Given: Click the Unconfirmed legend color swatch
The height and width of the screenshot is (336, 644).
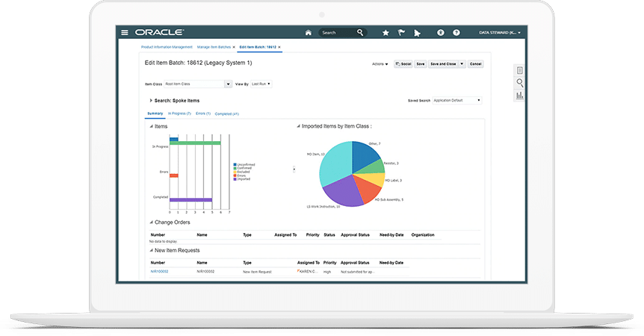Looking at the screenshot, I should point(235,164).
